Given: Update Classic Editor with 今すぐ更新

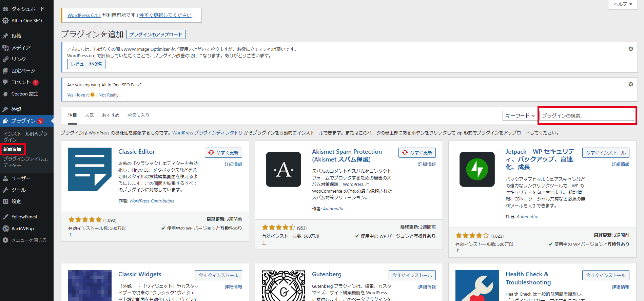Looking at the screenshot, I should (x=223, y=153).
